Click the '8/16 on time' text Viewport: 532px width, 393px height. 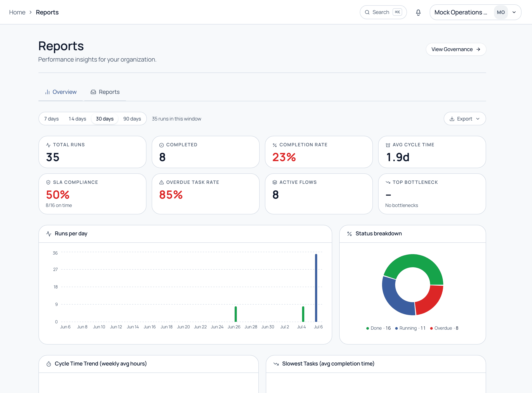click(x=59, y=205)
